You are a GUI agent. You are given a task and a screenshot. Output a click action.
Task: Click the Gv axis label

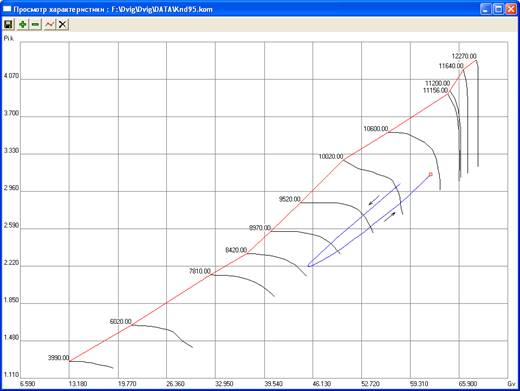(511, 384)
